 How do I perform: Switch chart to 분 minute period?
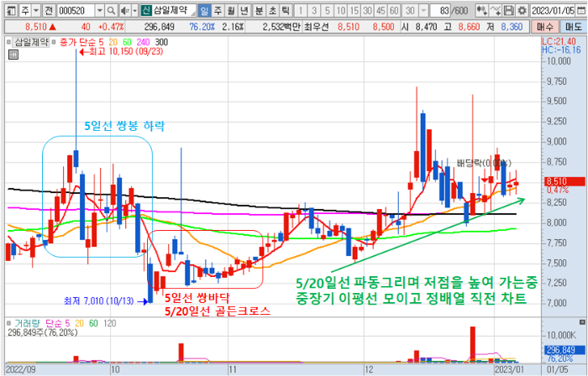click(x=259, y=10)
